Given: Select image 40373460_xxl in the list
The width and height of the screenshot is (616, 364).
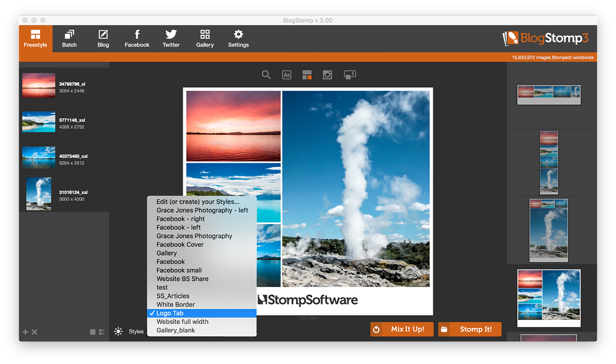Looking at the screenshot, I should (x=64, y=158).
